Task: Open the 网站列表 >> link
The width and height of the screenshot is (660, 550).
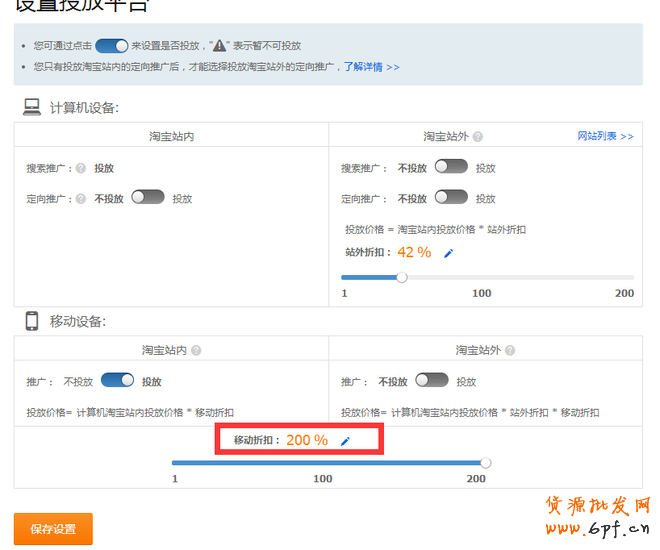Action: [x=605, y=136]
